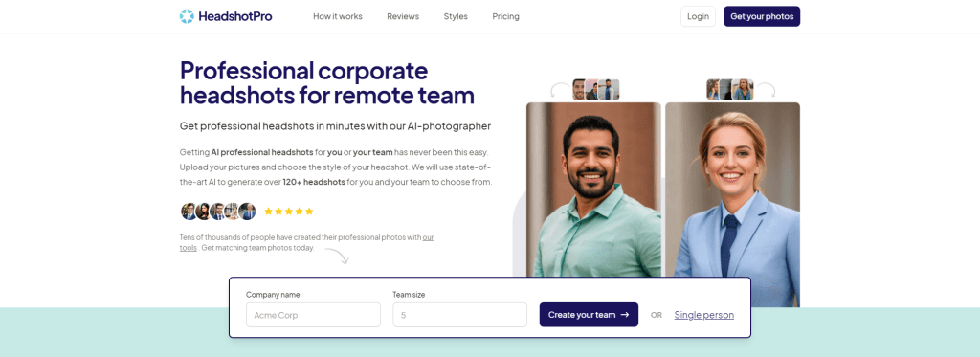Select the large man in green shirt headshot
The width and height of the screenshot is (980, 357).
click(593, 190)
